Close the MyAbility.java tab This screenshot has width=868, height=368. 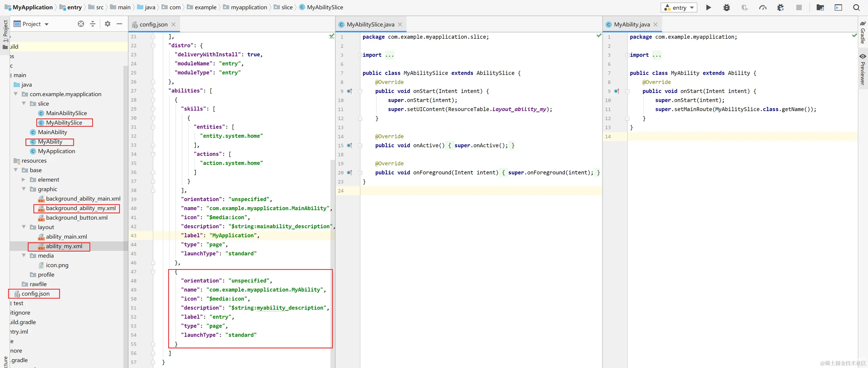pyautogui.click(x=655, y=24)
